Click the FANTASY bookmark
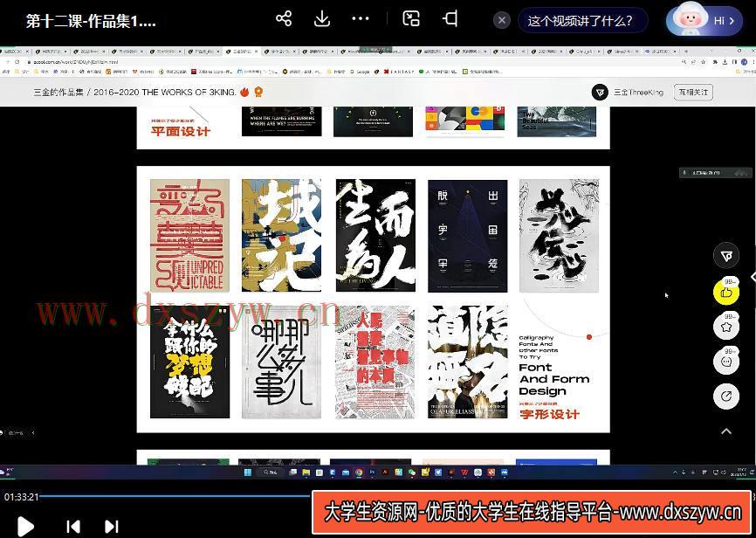 [x=399, y=72]
